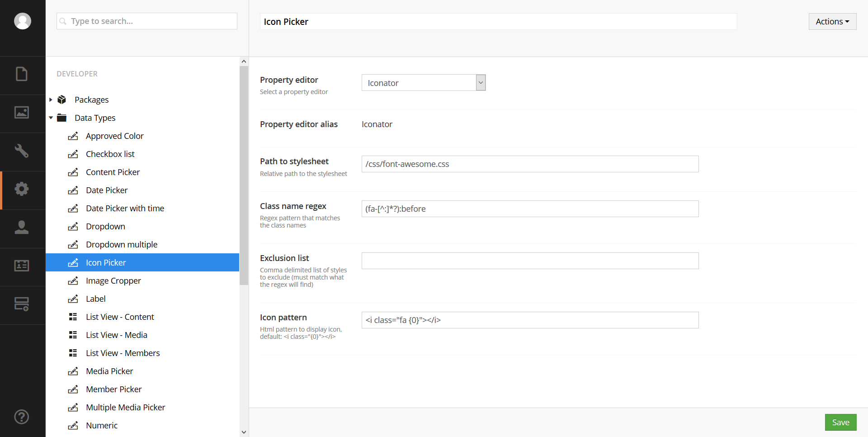This screenshot has height=437, width=868.
Task: Open the user avatar profile
Action: click(23, 21)
